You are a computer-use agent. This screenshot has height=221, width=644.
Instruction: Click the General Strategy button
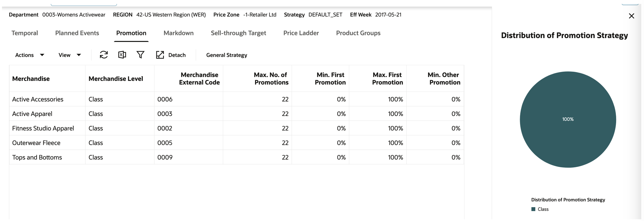point(227,55)
